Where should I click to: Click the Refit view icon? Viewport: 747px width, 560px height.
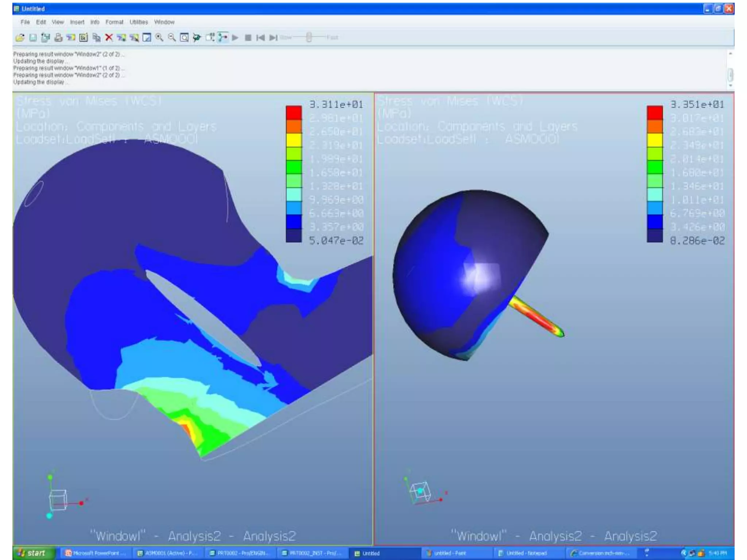[x=184, y=38]
